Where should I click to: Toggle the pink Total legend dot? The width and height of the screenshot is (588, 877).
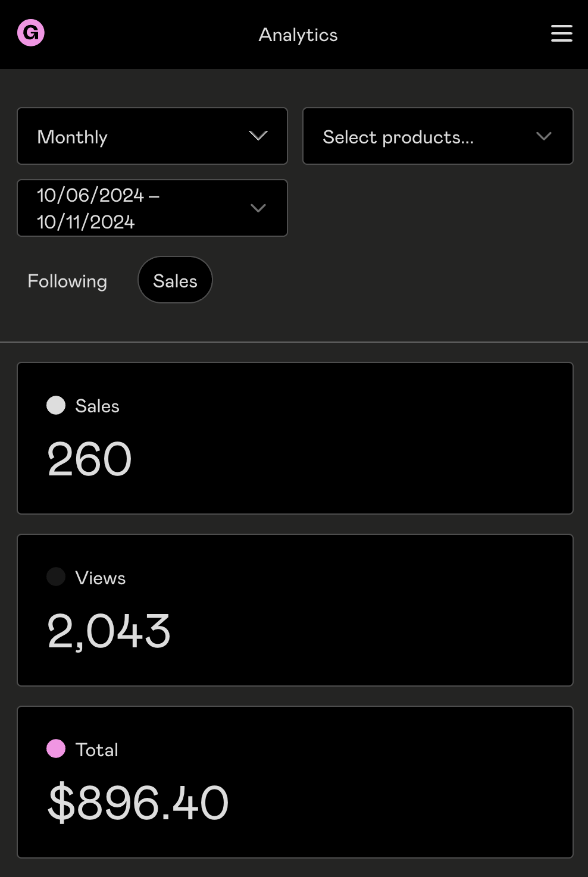tap(56, 748)
